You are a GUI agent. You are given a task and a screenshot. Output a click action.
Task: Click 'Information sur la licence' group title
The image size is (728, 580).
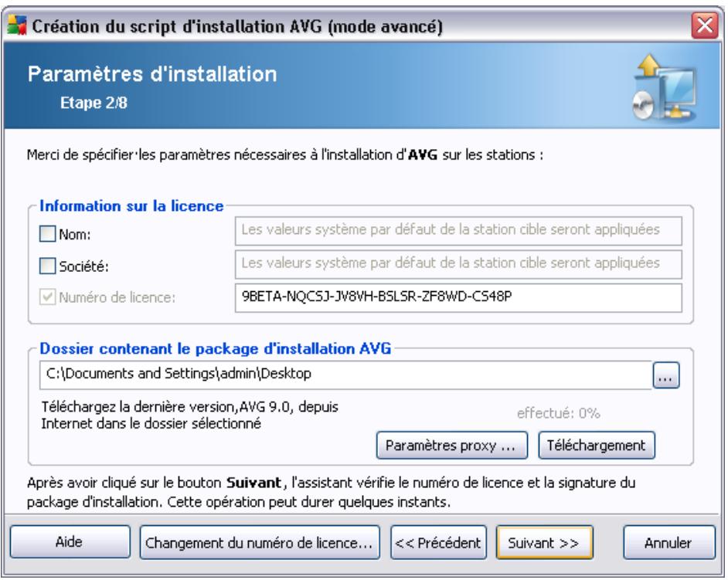coord(131,205)
